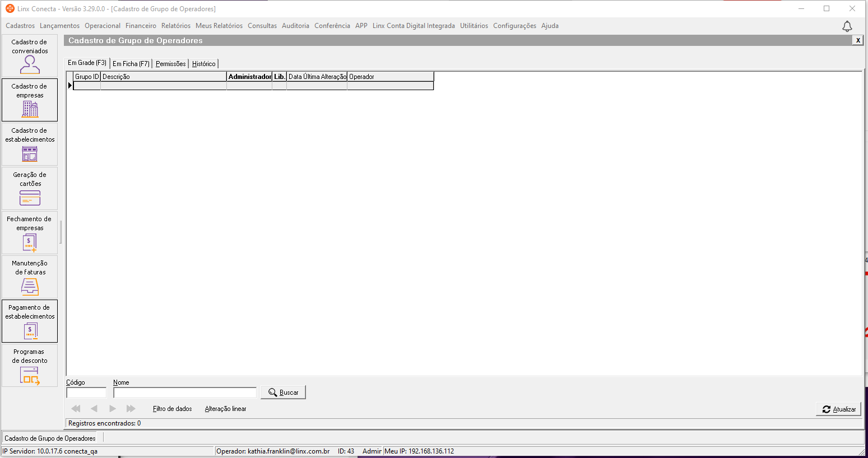
Task: Click 'ID: 43' status text
Action: 346,451
